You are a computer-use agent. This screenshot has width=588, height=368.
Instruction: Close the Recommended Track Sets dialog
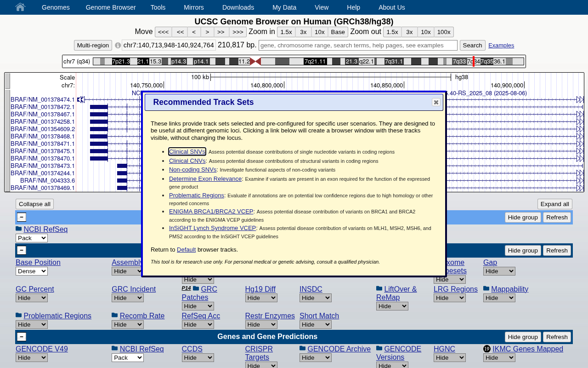(x=436, y=102)
